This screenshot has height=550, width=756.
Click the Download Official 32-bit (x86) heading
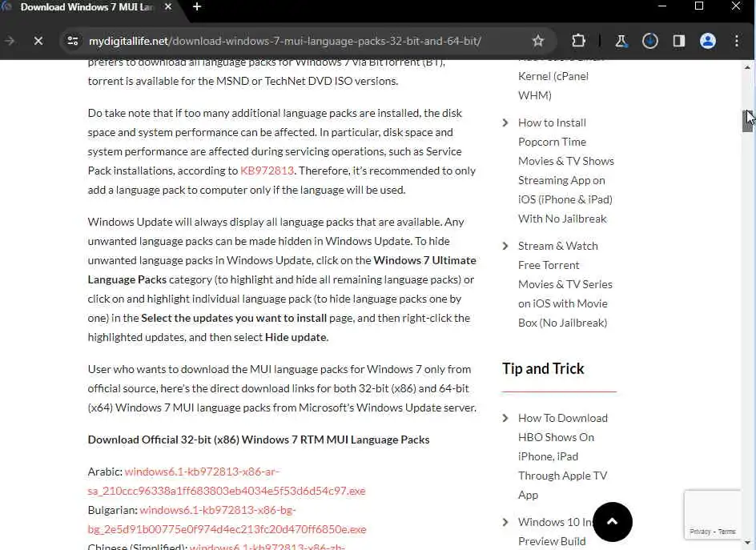coord(259,440)
